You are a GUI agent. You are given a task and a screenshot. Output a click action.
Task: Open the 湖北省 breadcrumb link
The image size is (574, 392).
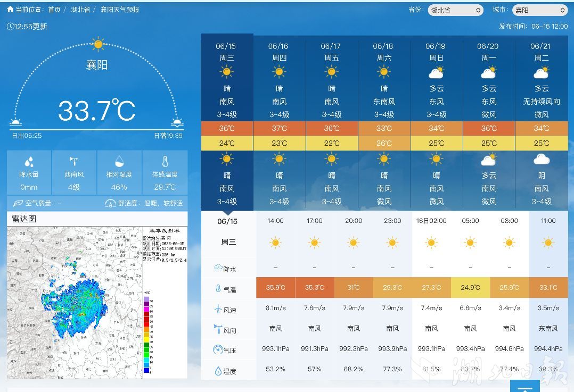[x=80, y=10]
